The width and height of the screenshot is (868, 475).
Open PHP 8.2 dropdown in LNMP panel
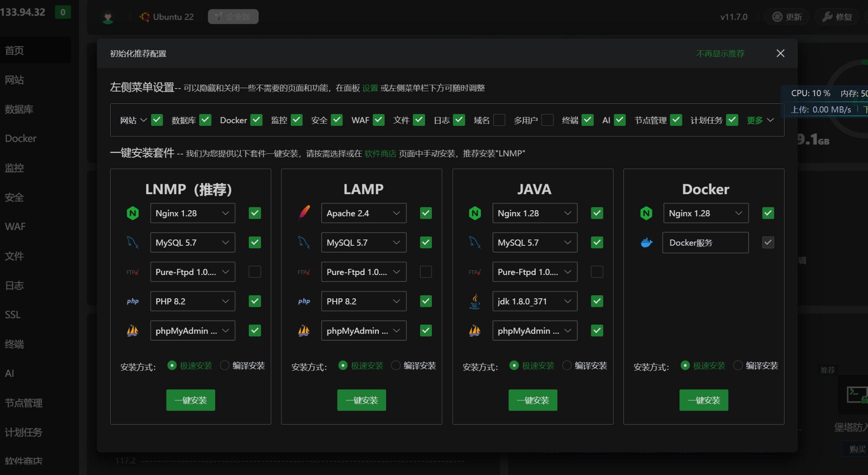click(x=193, y=301)
